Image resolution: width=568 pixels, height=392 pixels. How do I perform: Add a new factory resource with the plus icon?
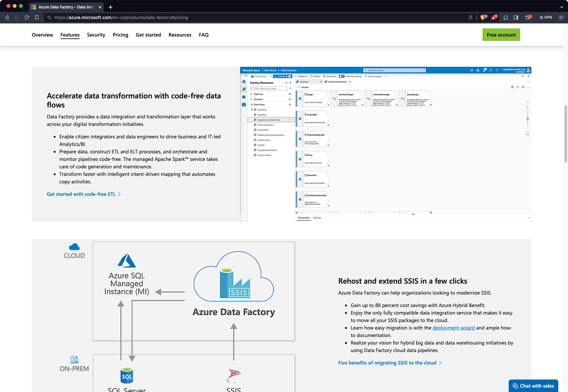pyautogui.click(x=290, y=88)
